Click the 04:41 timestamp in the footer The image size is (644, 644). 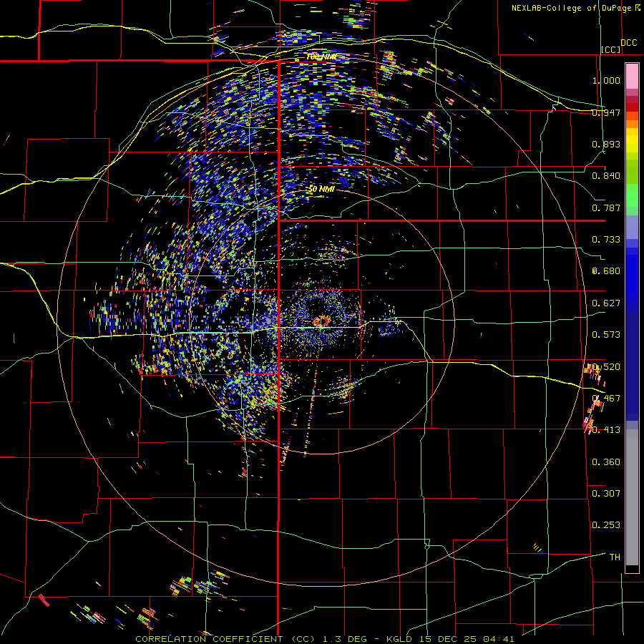(x=498, y=639)
